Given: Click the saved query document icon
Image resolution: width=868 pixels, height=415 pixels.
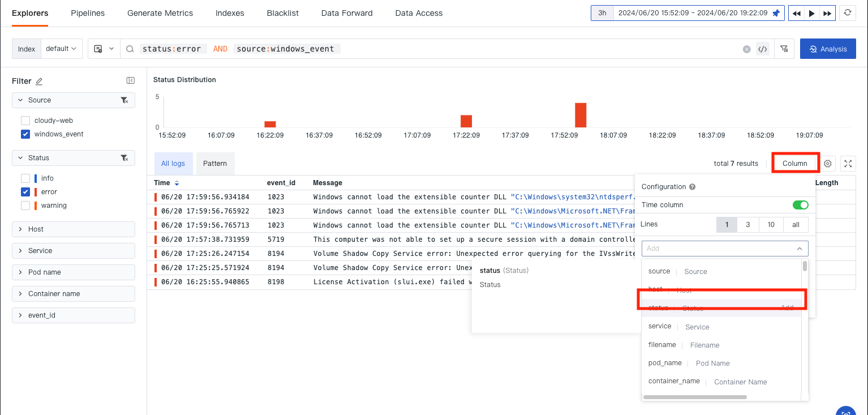Looking at the screenshot, I should pos(98,49).
